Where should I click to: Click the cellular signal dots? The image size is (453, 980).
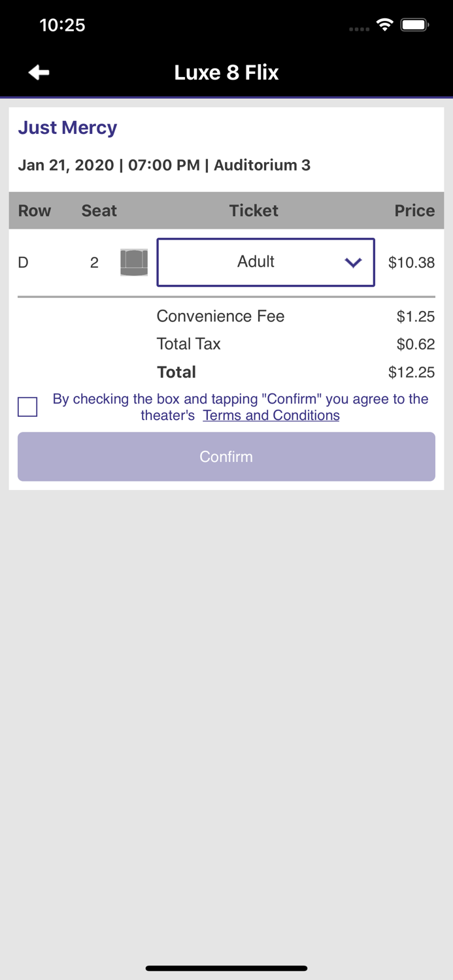click(358, 28)
